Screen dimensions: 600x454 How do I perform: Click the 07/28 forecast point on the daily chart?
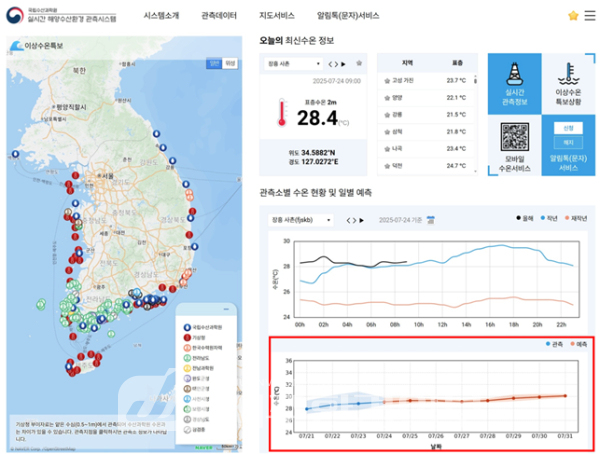488,401
